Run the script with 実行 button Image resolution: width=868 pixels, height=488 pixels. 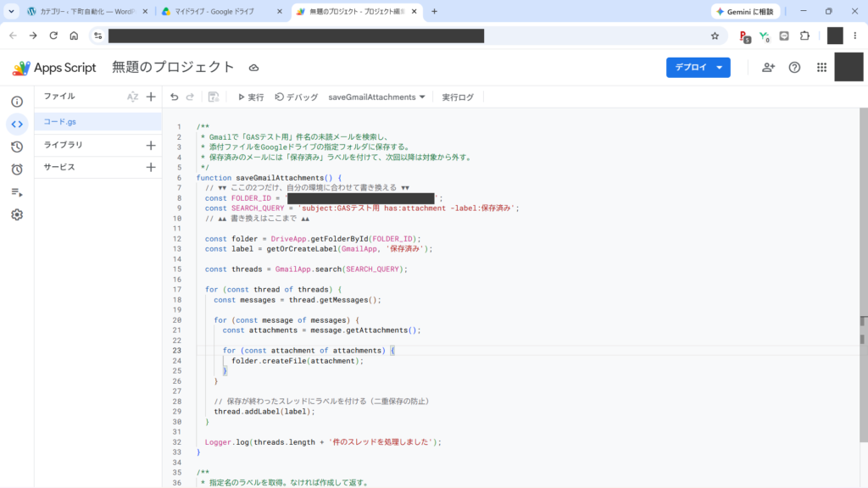(x=251, y=97)
